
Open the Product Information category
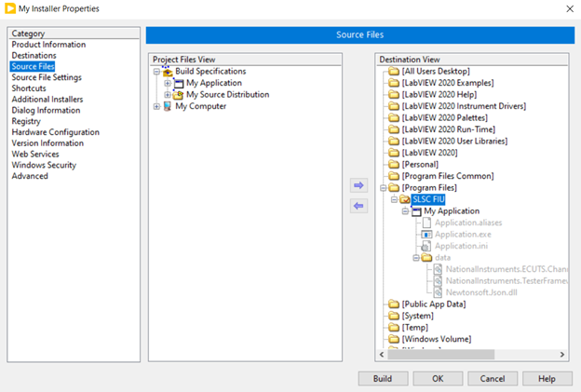click(x=48, y=45)
